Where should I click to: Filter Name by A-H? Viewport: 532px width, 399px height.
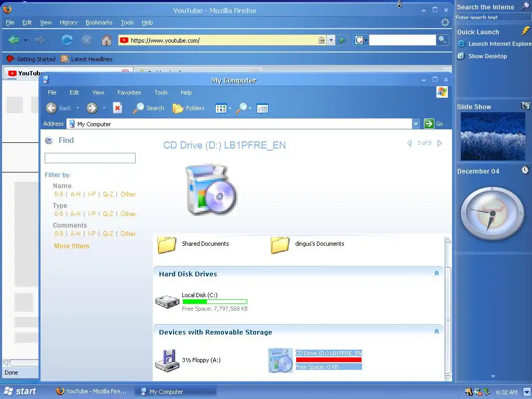75,194
